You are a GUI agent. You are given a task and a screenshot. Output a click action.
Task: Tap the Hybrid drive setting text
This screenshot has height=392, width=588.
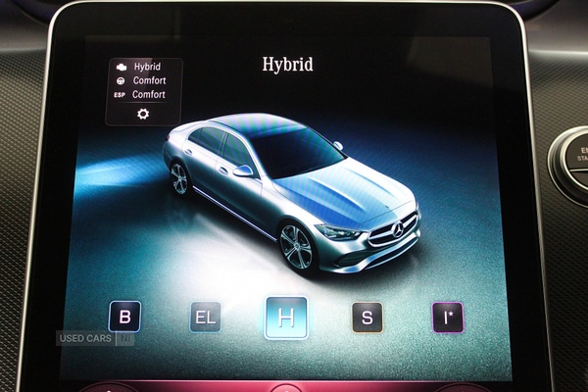coord(147,67)
